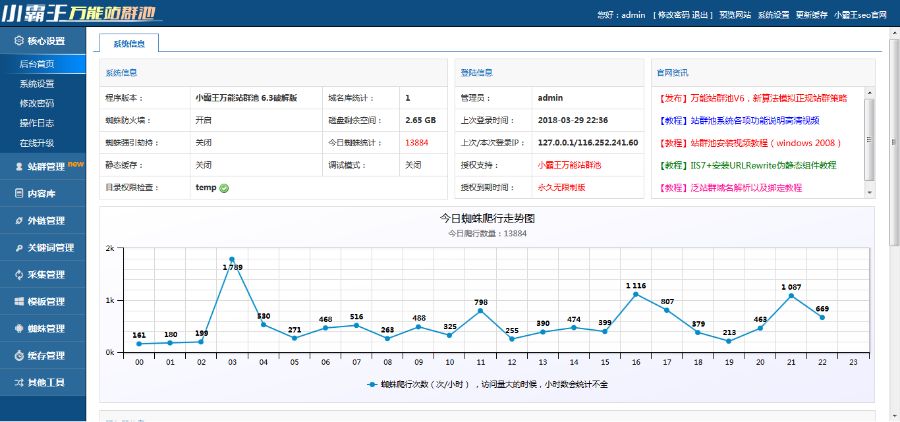Click the 更新缓存 top link
Viewport: 900px width, 422px height.
coord(811,15)
